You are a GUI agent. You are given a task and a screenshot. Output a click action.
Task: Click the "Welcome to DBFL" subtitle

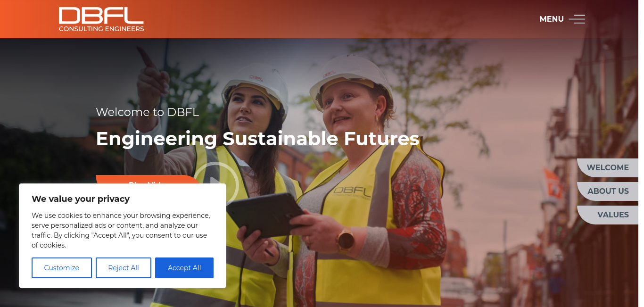pos(148,112)
